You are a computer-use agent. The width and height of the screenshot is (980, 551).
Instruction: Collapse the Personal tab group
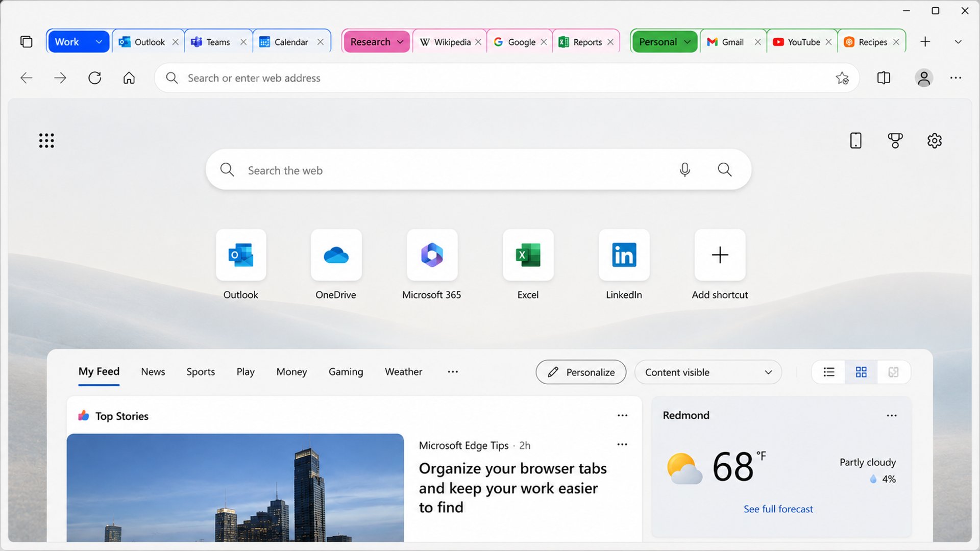tap(688, 42)
